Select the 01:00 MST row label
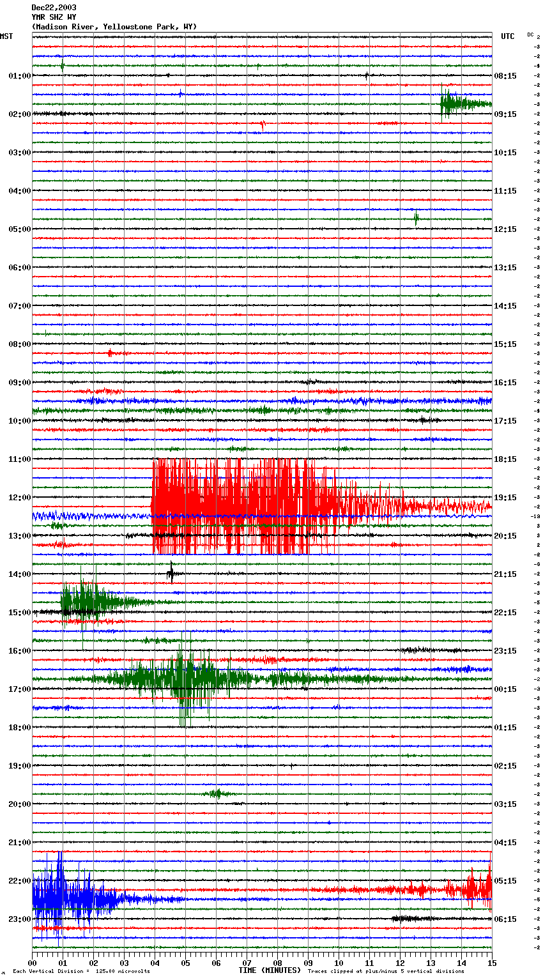Viewport: 543px width, 980px height. [20, 76]
